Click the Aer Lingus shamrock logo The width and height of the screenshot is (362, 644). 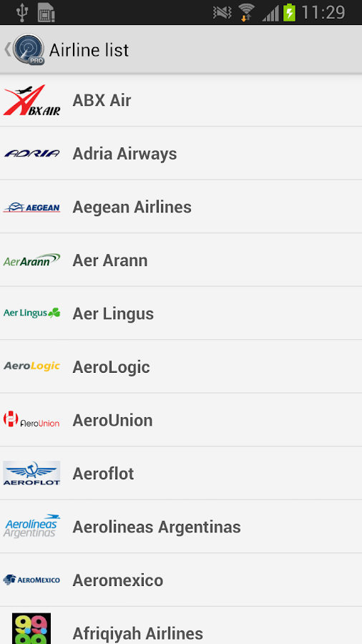click(31, 313)
